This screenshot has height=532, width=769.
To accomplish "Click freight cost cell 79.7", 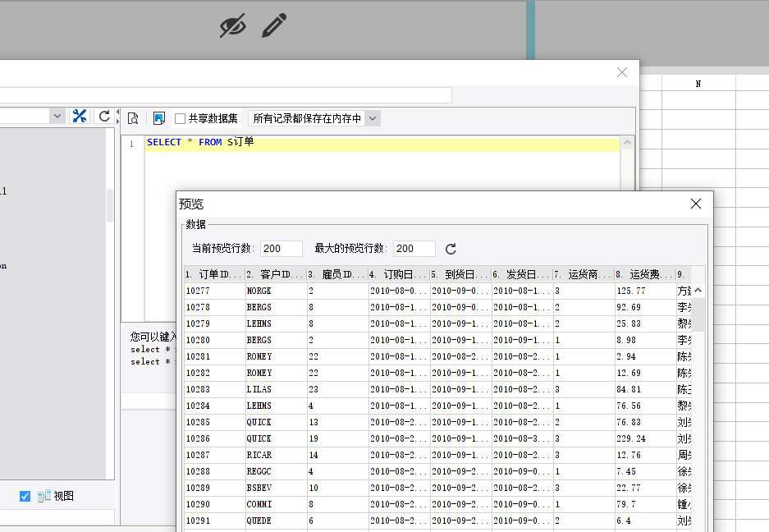I will pyautogui.click(x=645, y=505).
